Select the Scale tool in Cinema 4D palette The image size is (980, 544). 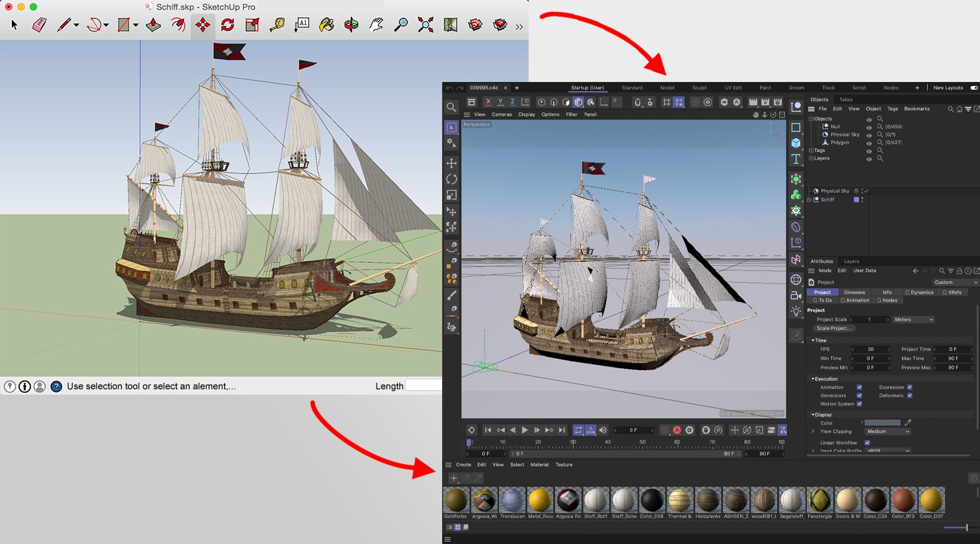tap(451, 195)
